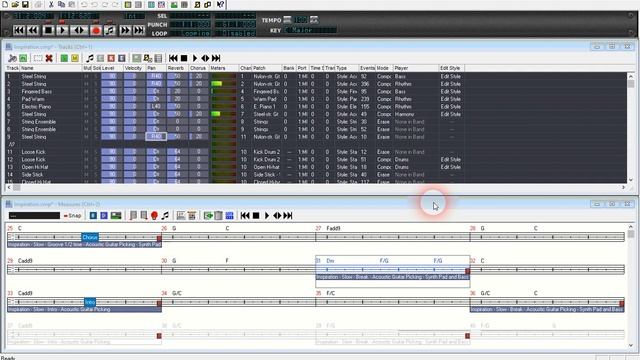This screenshot has width=640, height=360.
Task: Click Reverb slider of Pad Warm track
Action: tap(177, 99)
